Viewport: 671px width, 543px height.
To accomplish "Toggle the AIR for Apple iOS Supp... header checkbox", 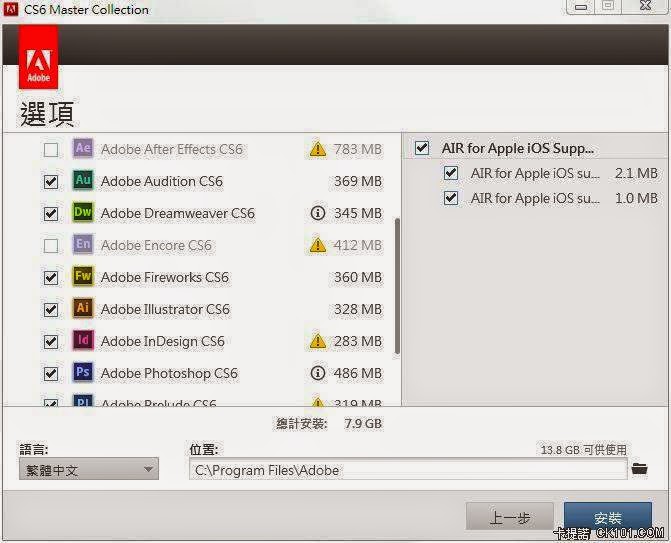I will pos(422,148).
